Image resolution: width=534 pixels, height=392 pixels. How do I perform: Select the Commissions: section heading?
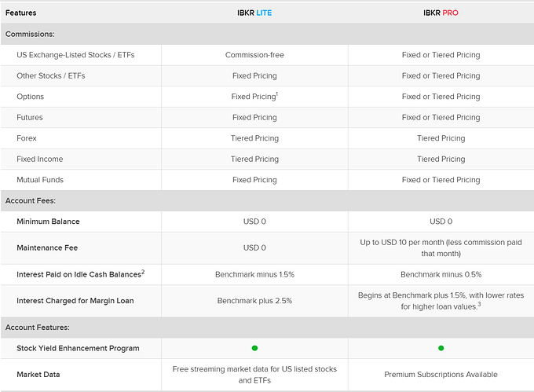click(30, 34)
